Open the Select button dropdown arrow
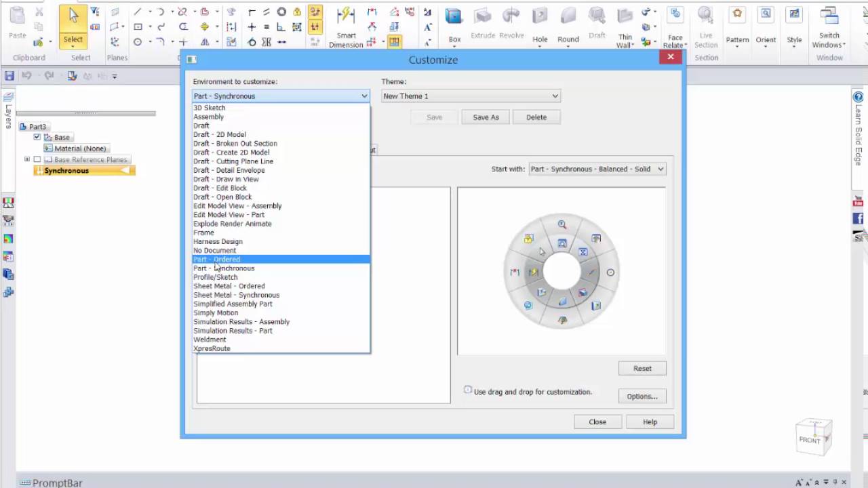 click(73, 48)
